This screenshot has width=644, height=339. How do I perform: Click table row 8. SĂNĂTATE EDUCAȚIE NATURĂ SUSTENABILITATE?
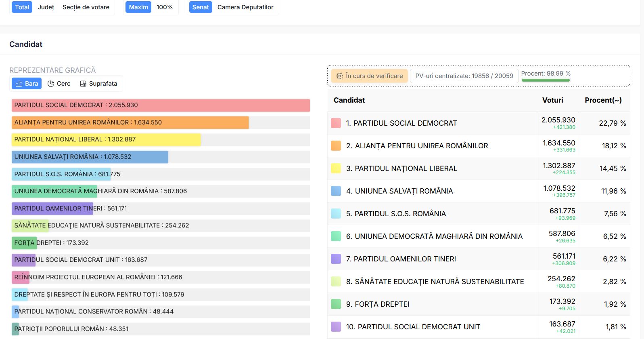tap(479, 282)
